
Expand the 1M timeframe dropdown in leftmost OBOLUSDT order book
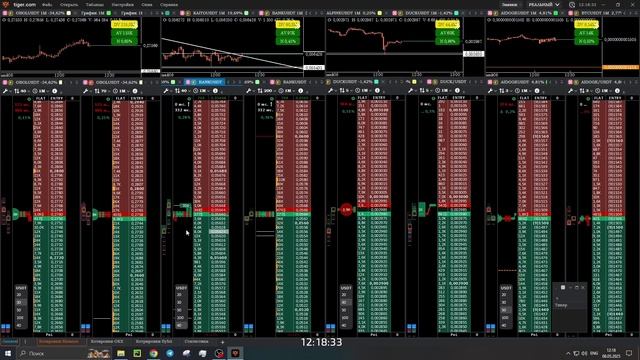(43, 91)
